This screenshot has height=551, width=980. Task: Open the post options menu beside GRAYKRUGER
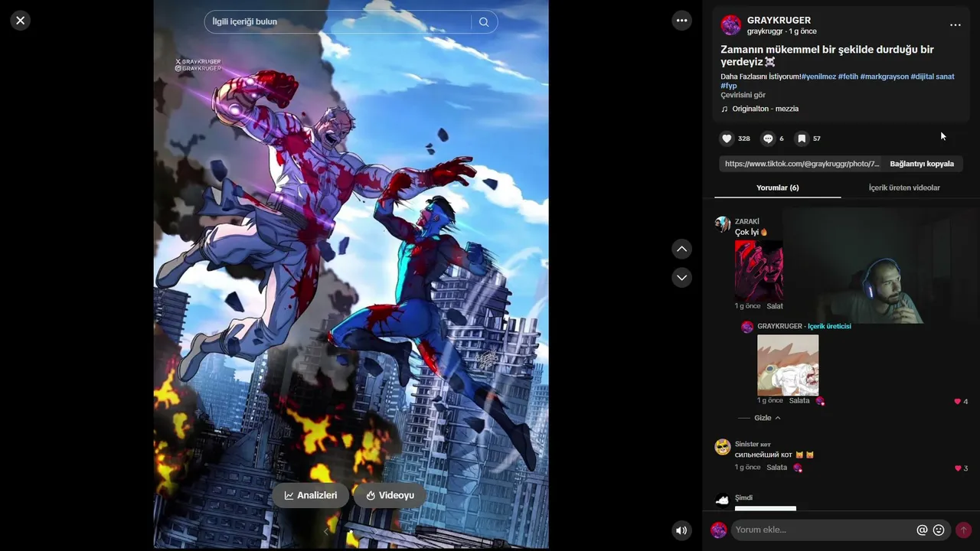point(955,25)
